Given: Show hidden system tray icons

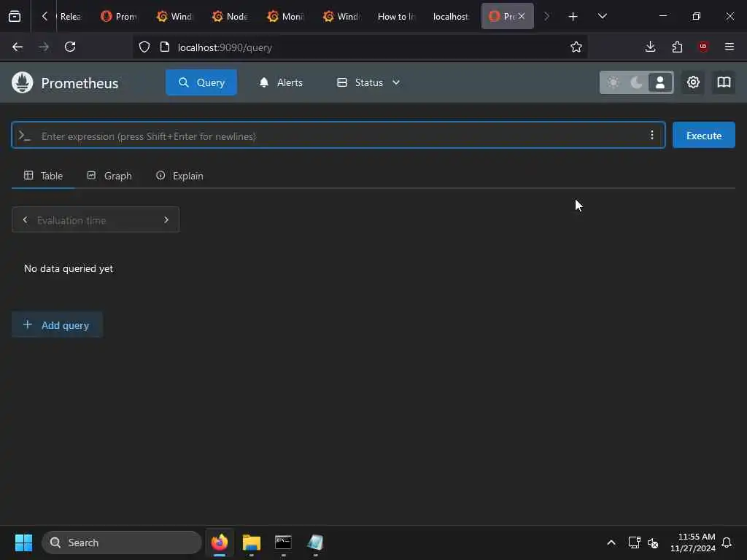Looking at the screenshot, I should point(611,542).
